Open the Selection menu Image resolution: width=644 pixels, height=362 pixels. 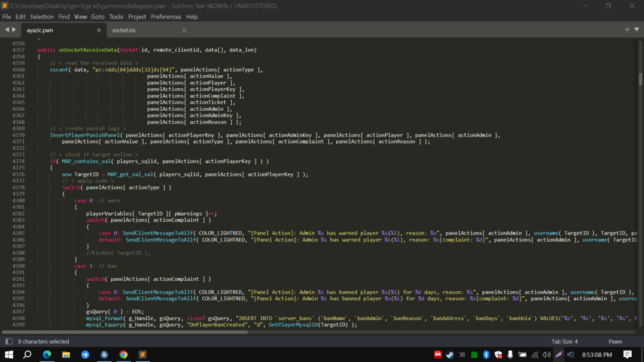pos(41,17)
